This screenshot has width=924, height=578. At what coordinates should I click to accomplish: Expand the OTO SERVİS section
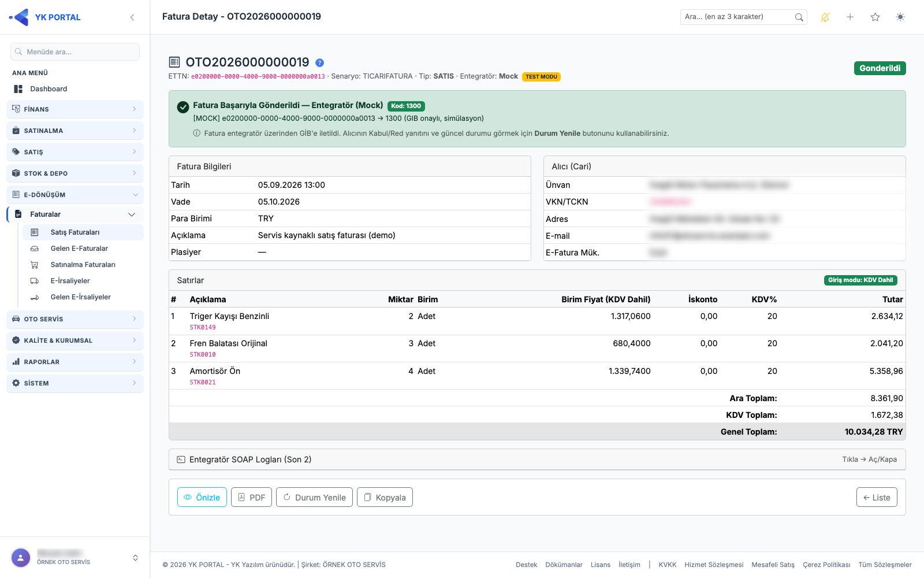(x=75, y=319)
